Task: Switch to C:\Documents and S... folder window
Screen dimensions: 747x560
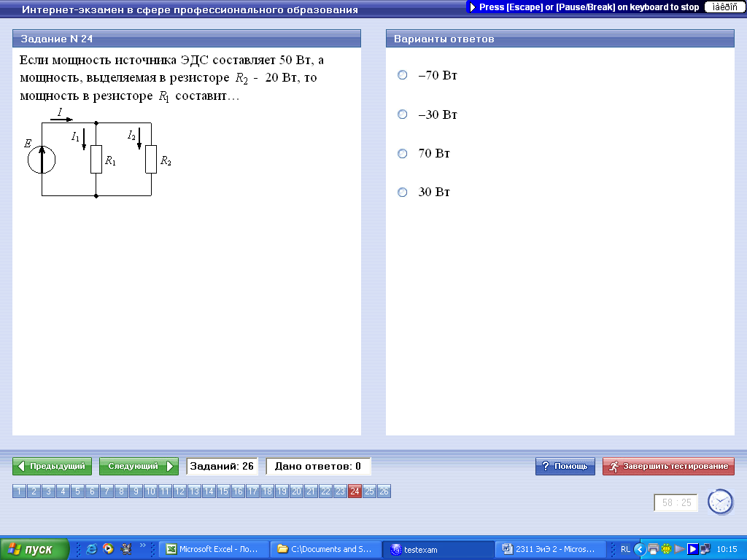Action: pyautogui.click(x=326, y=550)
